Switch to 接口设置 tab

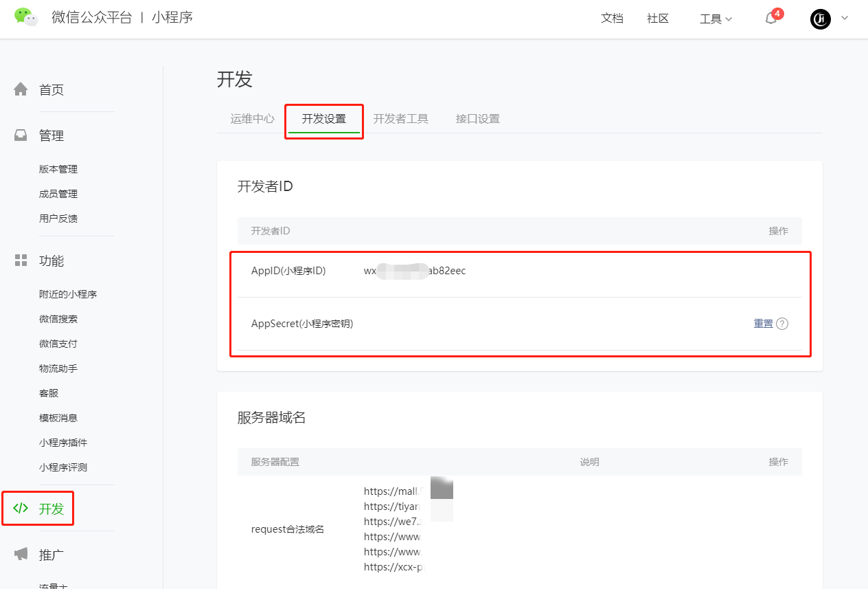coord(478,118)
